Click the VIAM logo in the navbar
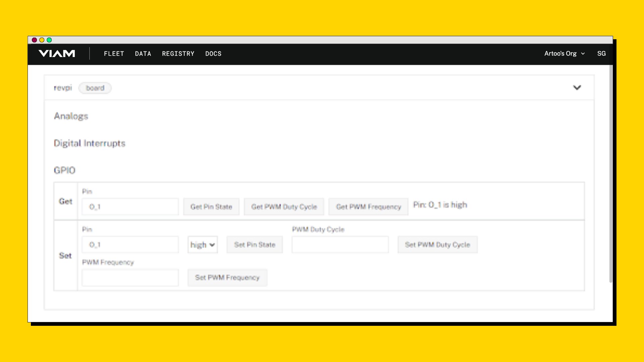This screenshot has height=362, width=644. coord(57,53)
